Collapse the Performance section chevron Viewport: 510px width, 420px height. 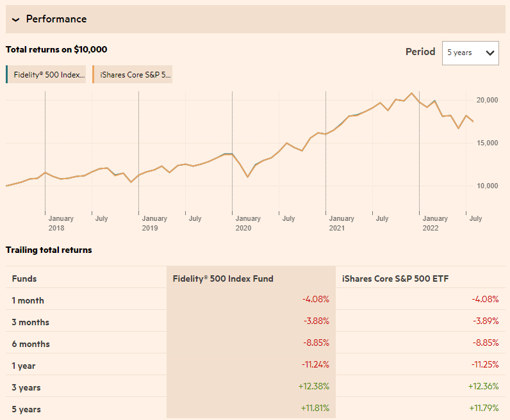coord(16,19)
